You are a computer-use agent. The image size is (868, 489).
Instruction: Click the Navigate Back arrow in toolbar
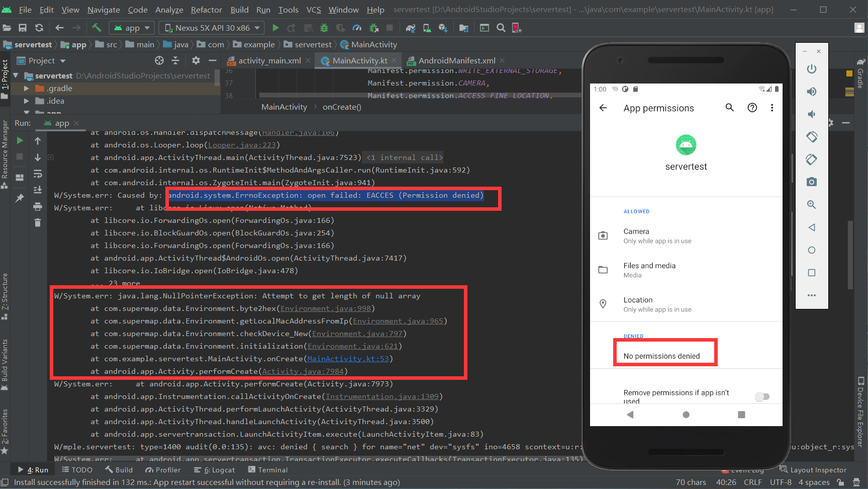pos(59,28)
